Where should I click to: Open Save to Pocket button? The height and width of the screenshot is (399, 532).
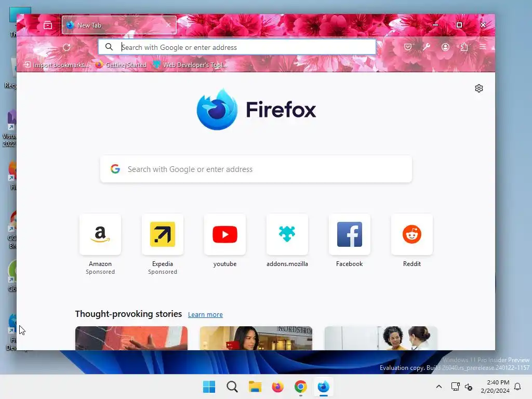click(x=408, y=47)
